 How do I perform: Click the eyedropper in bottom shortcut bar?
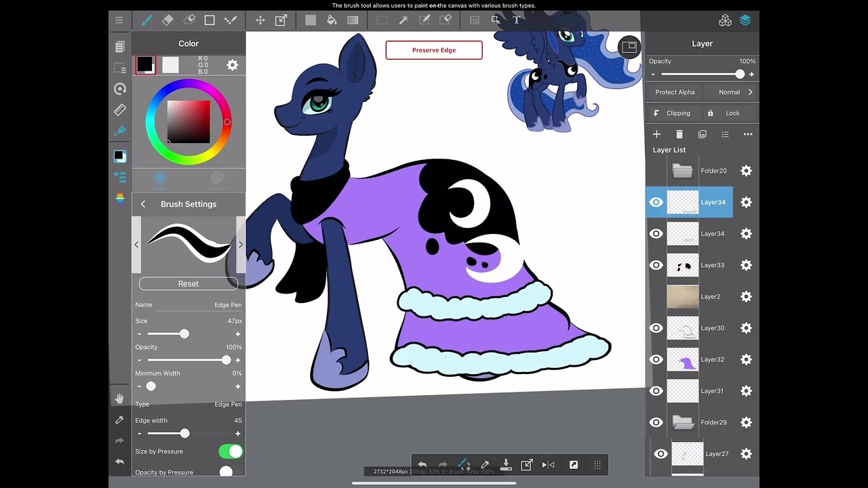click(485, 465)
